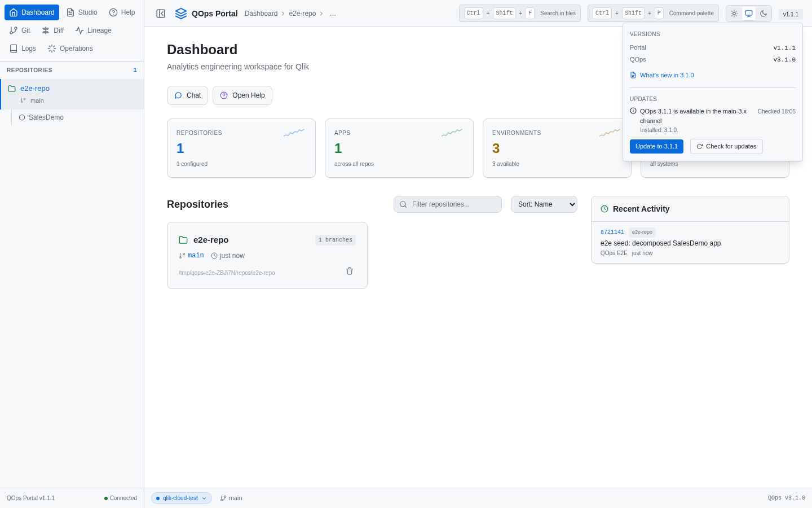Click the Environments sparkline chart

pos(610,133)
